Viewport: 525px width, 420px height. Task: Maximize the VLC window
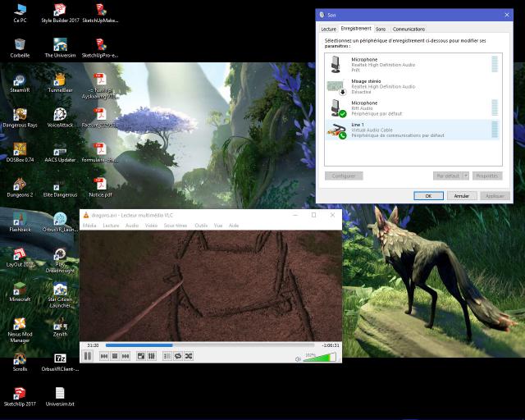click(x=313, y=215)
